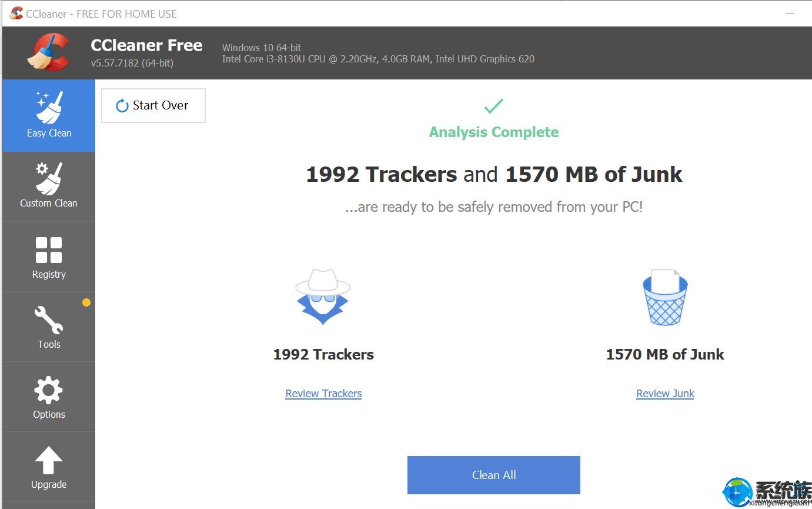Click the spy Trackers icon

click(323, 297)
